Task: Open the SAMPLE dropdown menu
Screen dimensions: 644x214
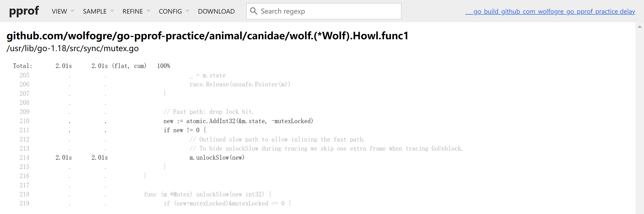Action: point(98,11)
